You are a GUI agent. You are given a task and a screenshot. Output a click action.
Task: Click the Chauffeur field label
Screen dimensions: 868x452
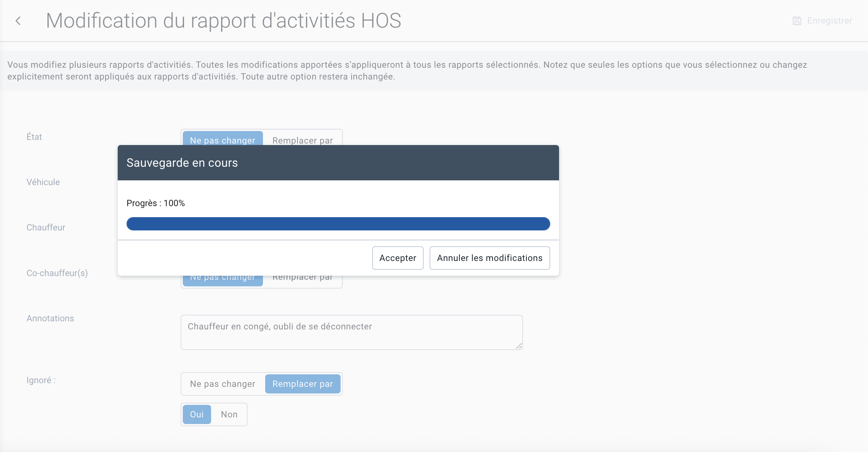click(46, 227)
